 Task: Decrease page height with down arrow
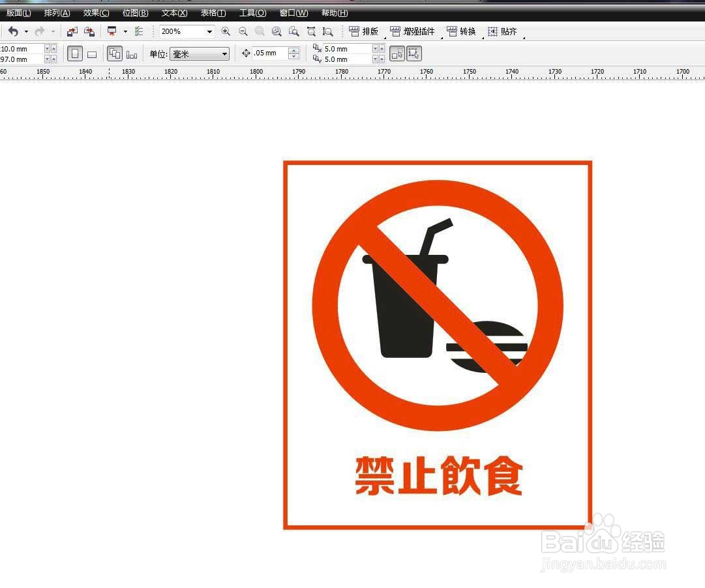click(x=47, y=59)
